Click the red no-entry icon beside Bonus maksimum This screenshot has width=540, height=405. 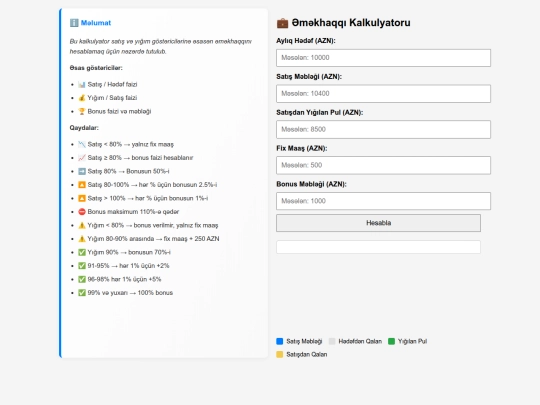coord(82,212)
